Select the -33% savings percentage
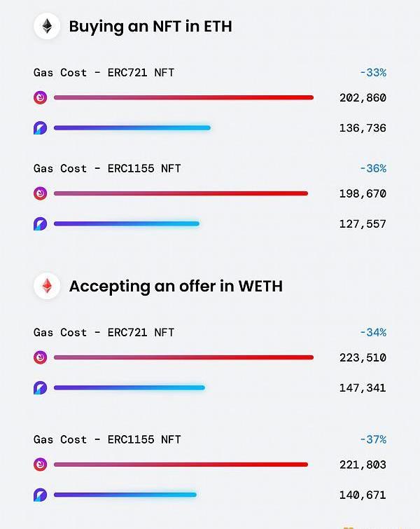 point(372,72)
